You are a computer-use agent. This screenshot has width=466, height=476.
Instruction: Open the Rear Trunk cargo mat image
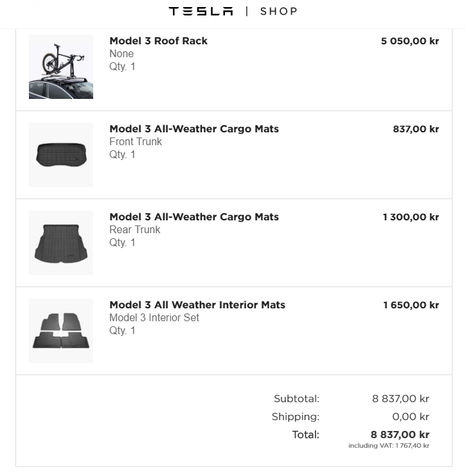point(61,243)
